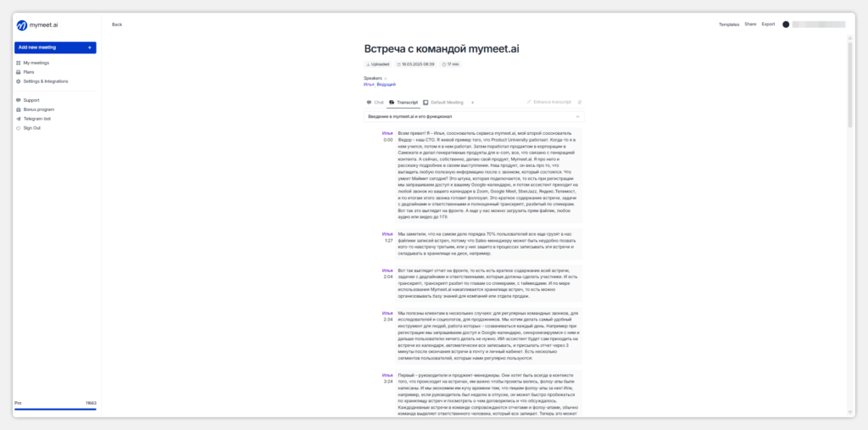868x430 pixels.
Task: Click the user avatar circle
Action: [x=786, y=25]
